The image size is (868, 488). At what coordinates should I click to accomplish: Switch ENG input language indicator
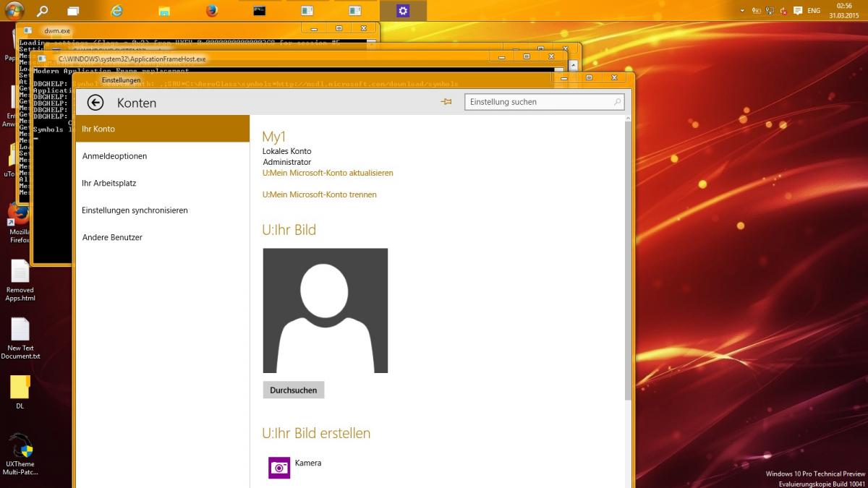[814, 11]
